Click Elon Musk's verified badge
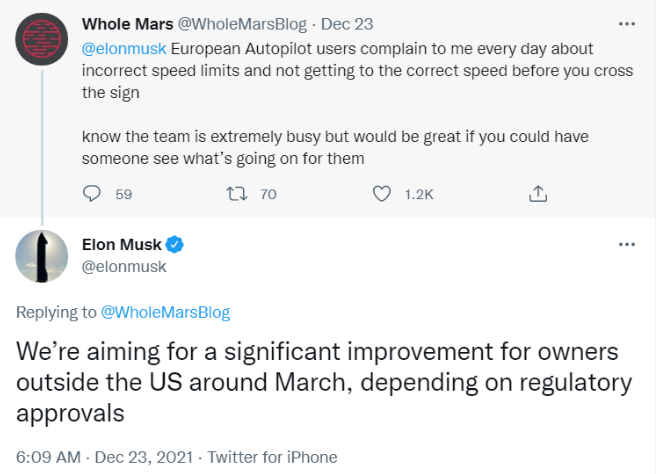 click(174, 245)
